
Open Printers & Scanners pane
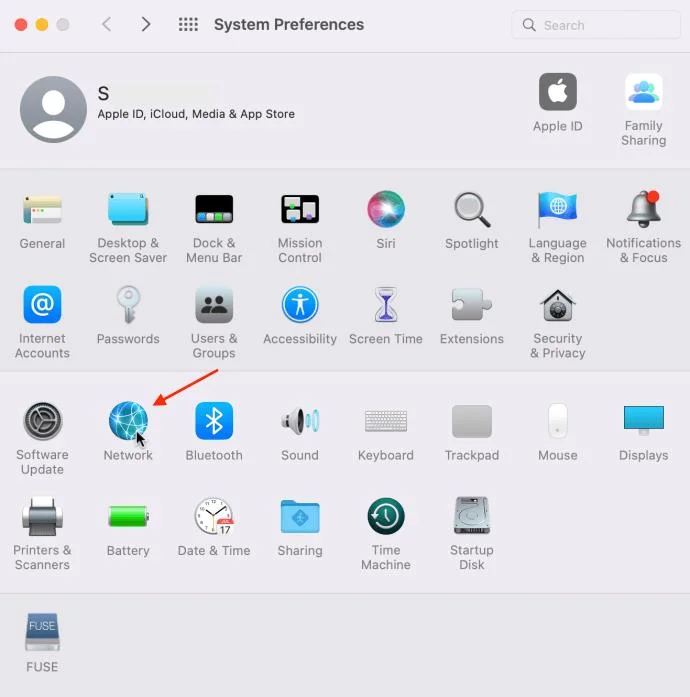pyautogui.click(x=42, y=517)
